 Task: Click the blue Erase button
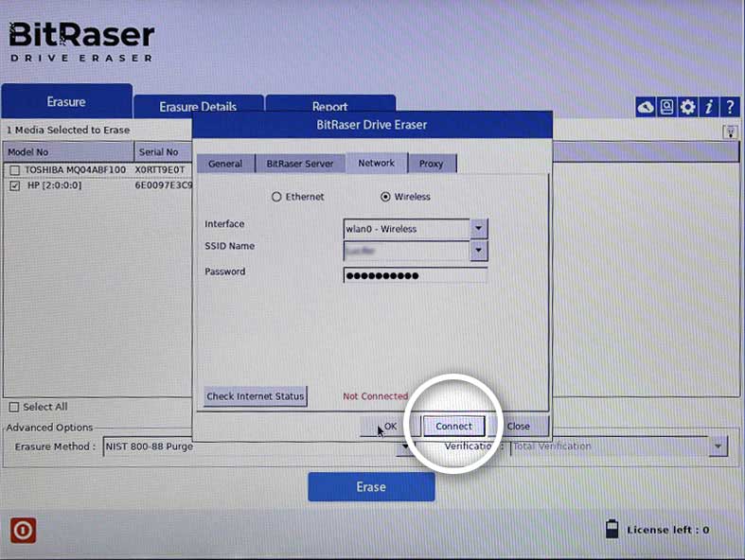click(x=371, y=487)
